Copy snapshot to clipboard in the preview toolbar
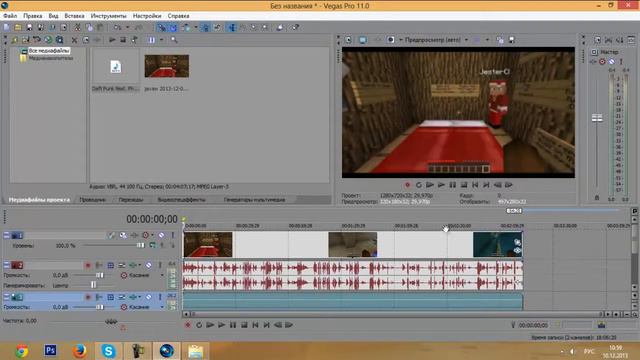The height and width of the screenshot is (360, 640). click(x=500, y=40)
